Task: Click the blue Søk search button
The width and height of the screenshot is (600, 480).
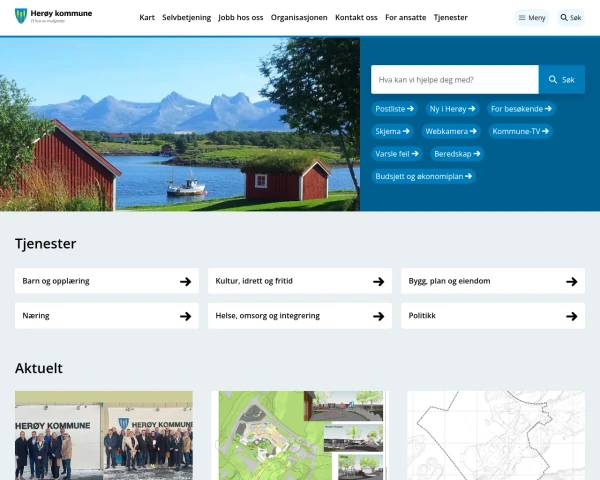Action: pyautogui.click(x=561, y=80)
